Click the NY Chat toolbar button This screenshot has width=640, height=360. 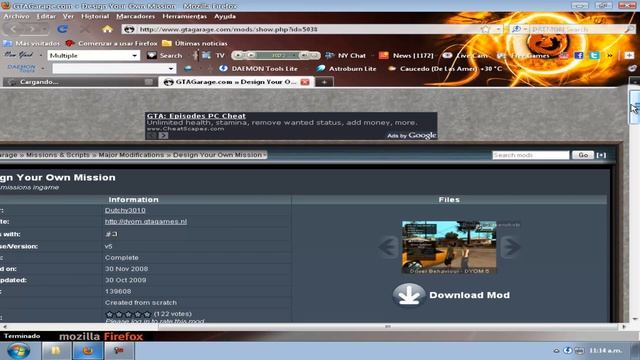click(346, 55)
